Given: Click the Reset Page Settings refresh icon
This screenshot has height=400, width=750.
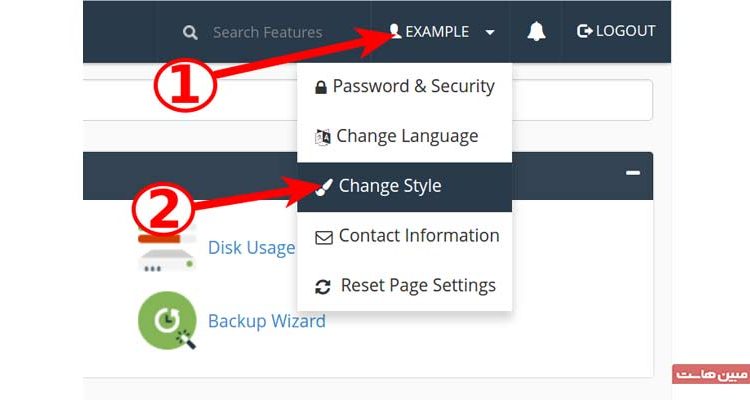Looking at the screenshot, I should pyautogui.click(x=323, y=286).
